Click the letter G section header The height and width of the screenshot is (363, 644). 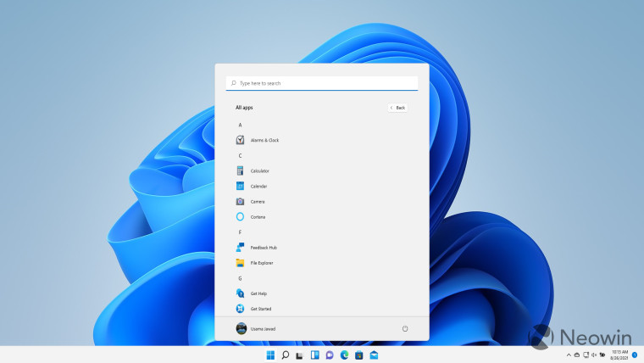tap(241, 278)
